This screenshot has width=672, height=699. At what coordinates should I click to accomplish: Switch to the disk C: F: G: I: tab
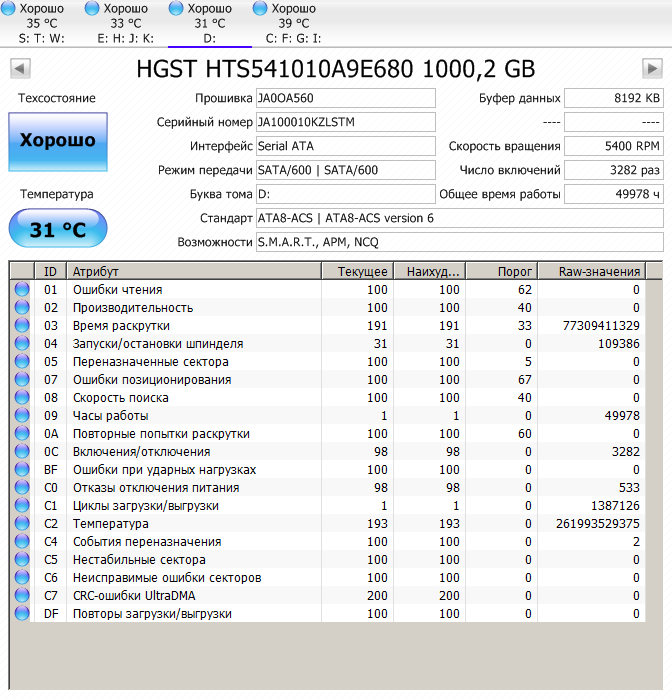click(x=294, y=24)
